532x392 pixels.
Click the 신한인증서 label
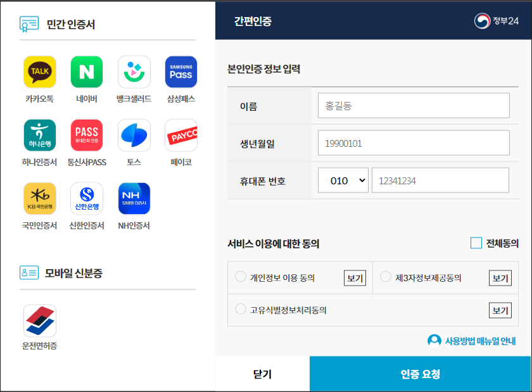point(87,225)
